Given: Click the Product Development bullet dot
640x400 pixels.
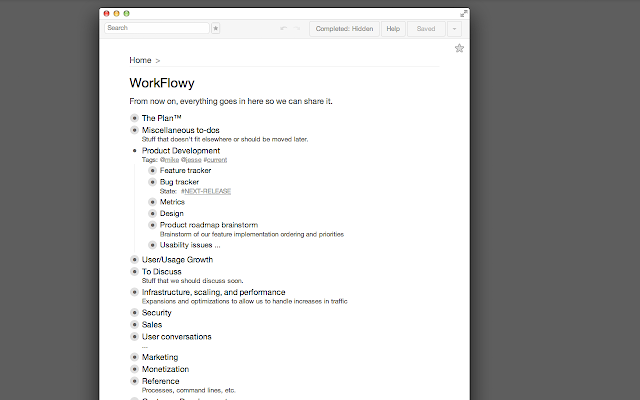Looking at the screenshot, I should click(x=134, y=151).
